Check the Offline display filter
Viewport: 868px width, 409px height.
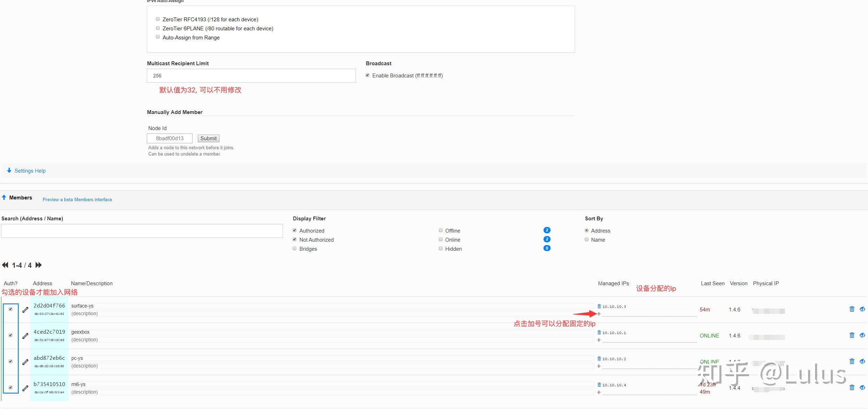(441, 230)
